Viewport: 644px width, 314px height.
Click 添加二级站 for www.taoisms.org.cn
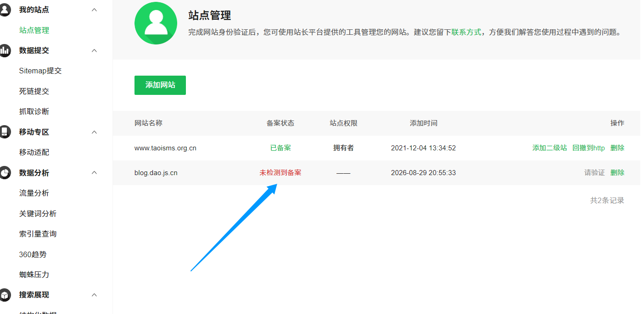pyautogui.click(x=549, y=148)
